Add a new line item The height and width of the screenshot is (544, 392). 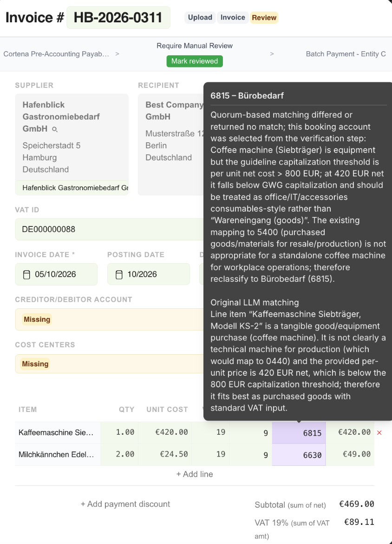(195, 474)
